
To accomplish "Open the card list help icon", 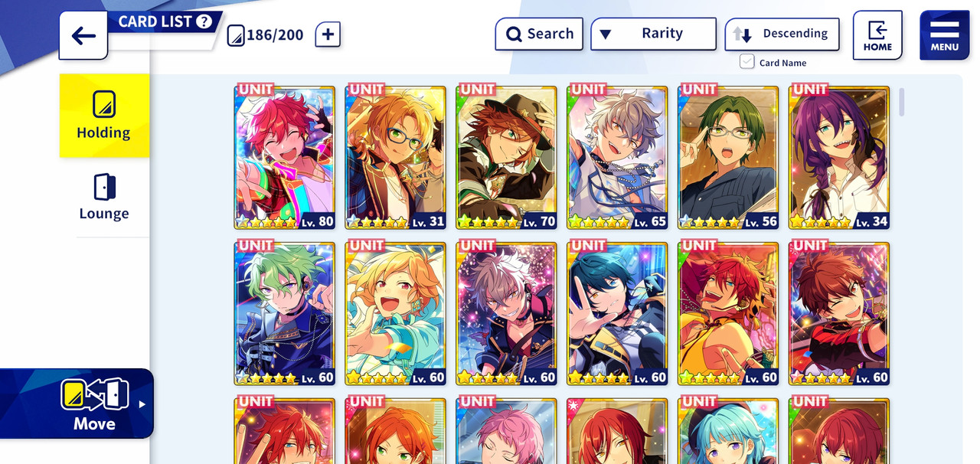I will pyautogui.click(x=204, y=21).
